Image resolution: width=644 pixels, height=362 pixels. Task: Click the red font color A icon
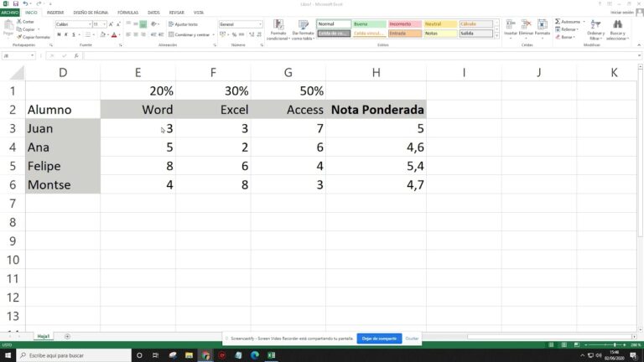(x=114, y=35)
